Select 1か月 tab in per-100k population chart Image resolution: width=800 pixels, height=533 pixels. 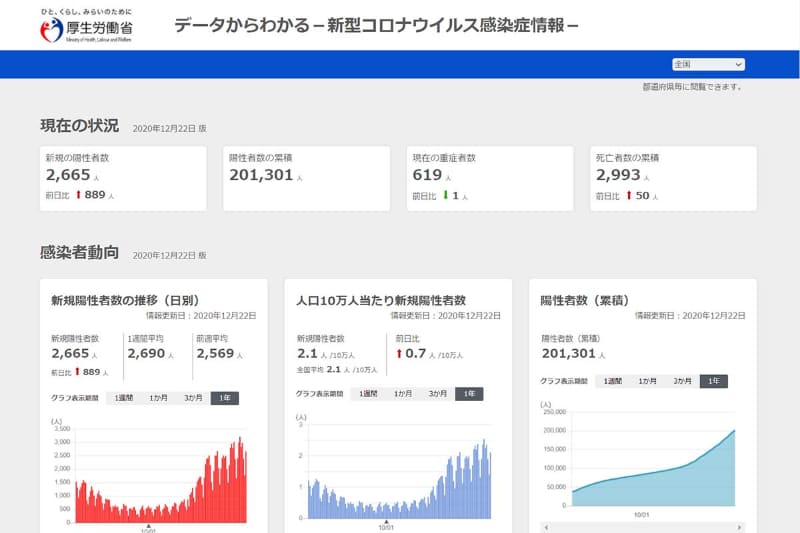[x=403, y=394]
